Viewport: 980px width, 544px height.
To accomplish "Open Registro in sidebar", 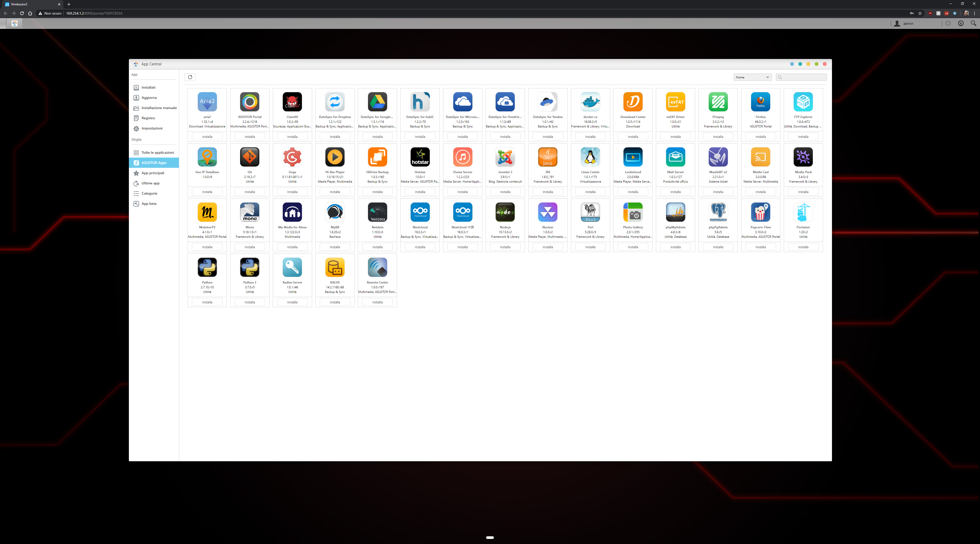I will 154,119.
